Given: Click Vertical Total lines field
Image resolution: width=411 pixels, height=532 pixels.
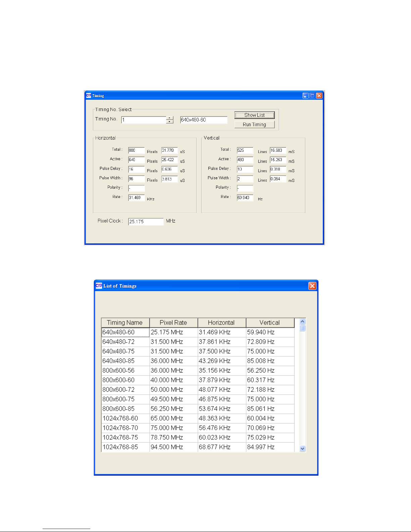Looking at the screenshot, I should pos(245,150).
